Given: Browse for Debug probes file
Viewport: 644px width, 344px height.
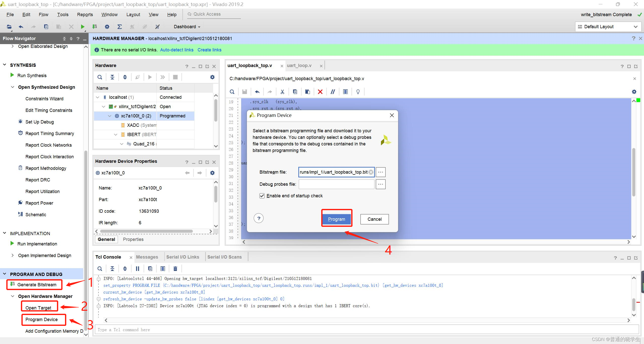Looking at the screenshot, I should pyautogui.click(x=381, y=184).
